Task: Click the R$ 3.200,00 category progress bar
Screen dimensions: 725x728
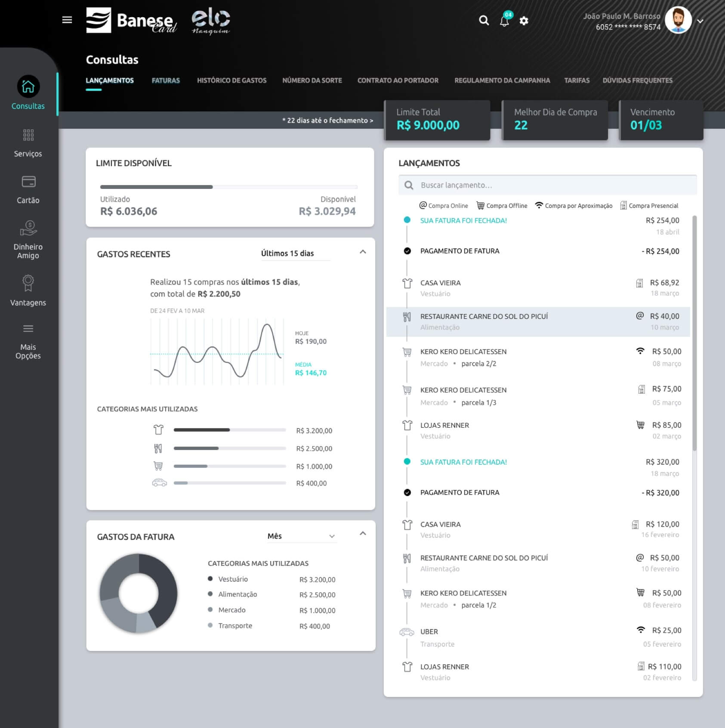Action: 230,430
